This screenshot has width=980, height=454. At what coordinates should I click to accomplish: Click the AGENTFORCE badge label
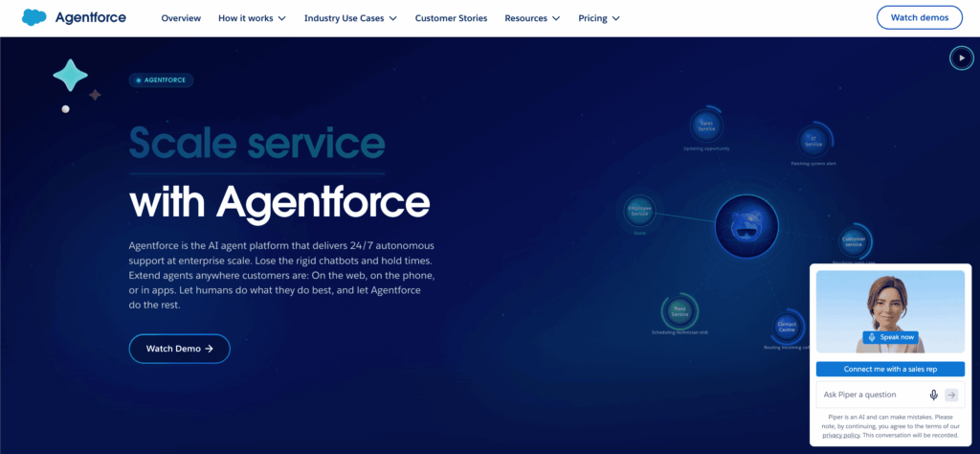pos(161,80)
